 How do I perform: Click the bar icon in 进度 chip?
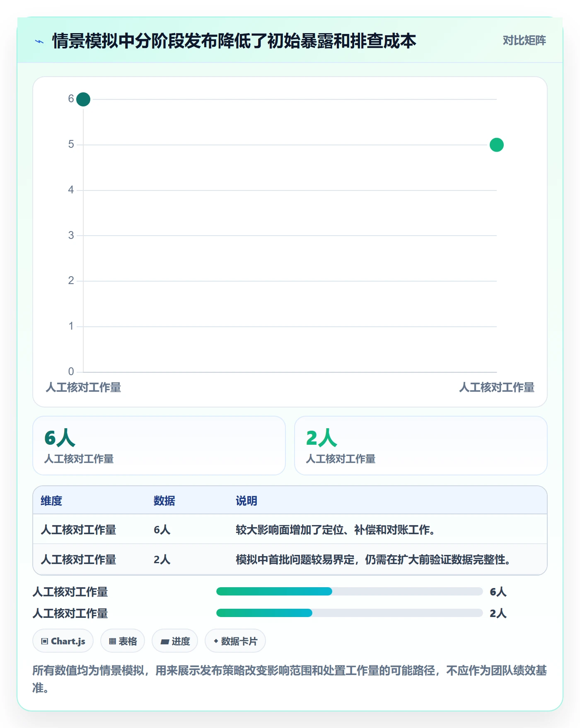click(x=165, y=641)
